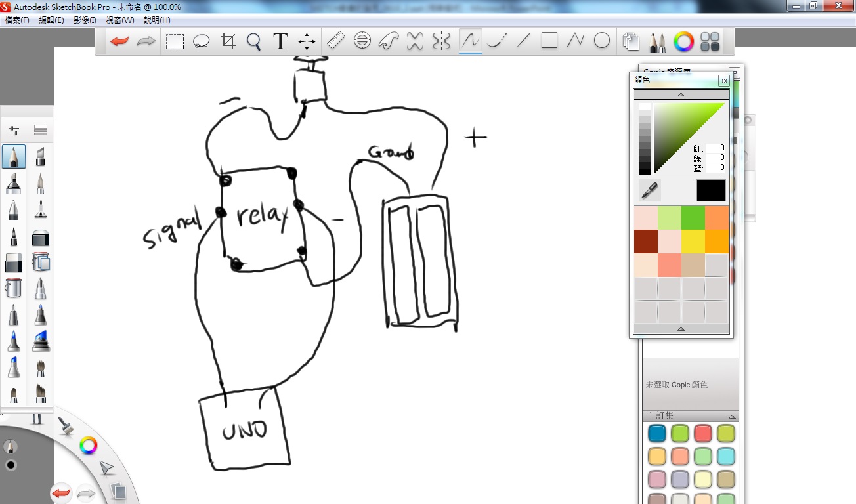Close the 顏色 color panel
Image resolution: width=856 pixels, height=504 pixels.
(723, 81)
